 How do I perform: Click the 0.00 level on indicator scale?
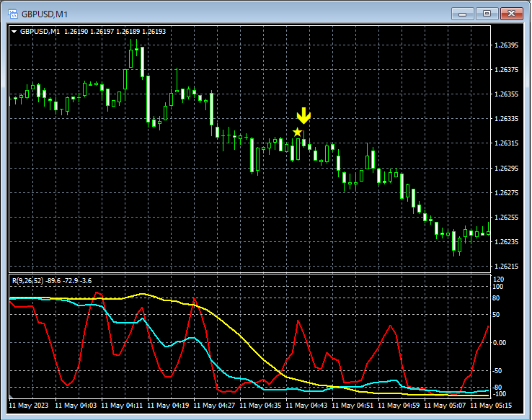[x=500, y=343]
